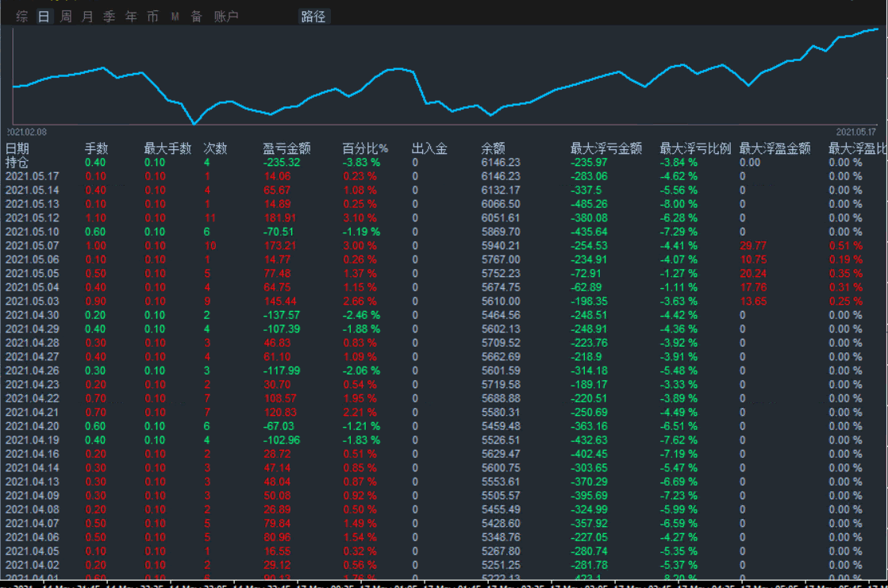Select the 2021.05.17 row
The height and width of the screenshot is (588, 888).
tap(33, 176)
